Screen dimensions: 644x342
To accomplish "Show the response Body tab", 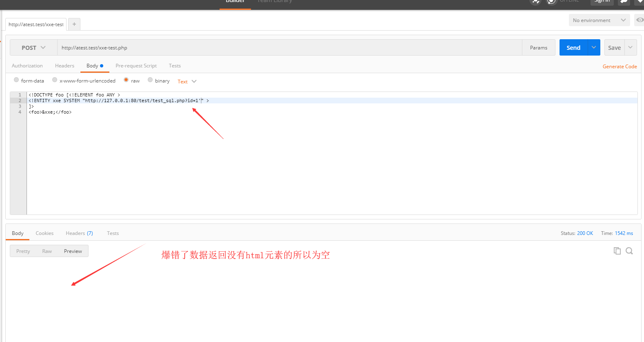I will (x=18, y=233).
